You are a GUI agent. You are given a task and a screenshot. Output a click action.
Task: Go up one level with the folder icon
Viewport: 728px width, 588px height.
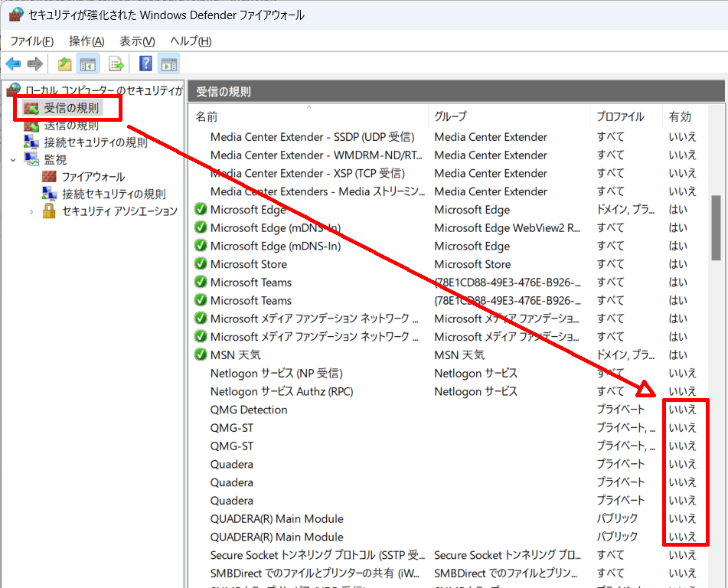tap(64, 64)
